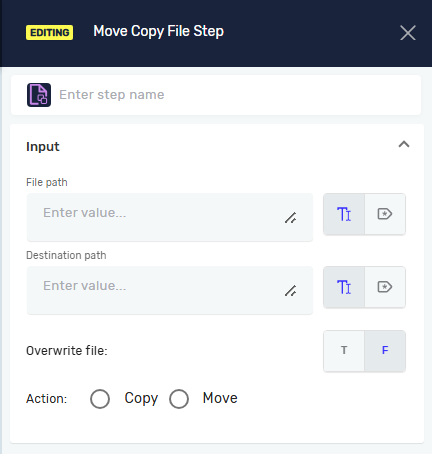
Task: Select text mode icon for File path
Action: 344,214
